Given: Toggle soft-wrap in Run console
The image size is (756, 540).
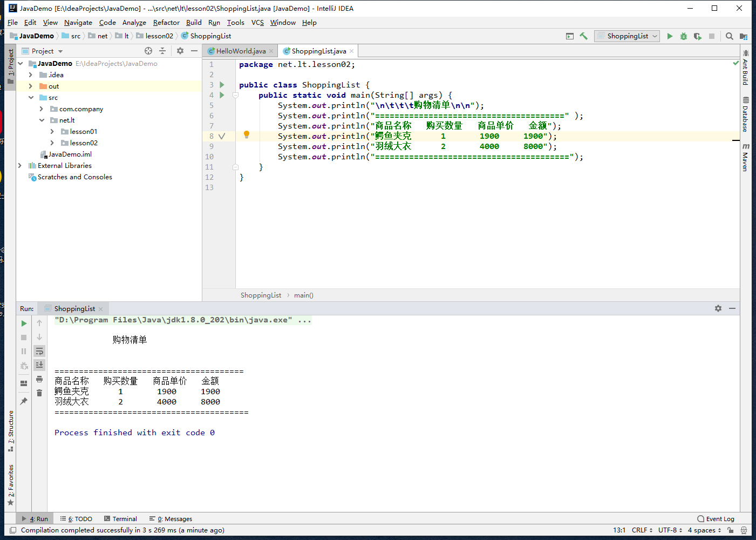Looking at the screenshot, I should pyautogui.click(x=39, y=352).
